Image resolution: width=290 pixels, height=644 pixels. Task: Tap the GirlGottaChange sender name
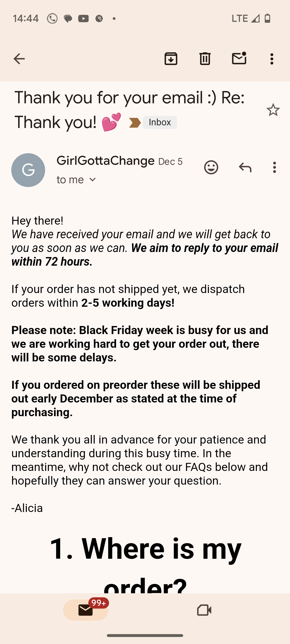tap(106, 161)
